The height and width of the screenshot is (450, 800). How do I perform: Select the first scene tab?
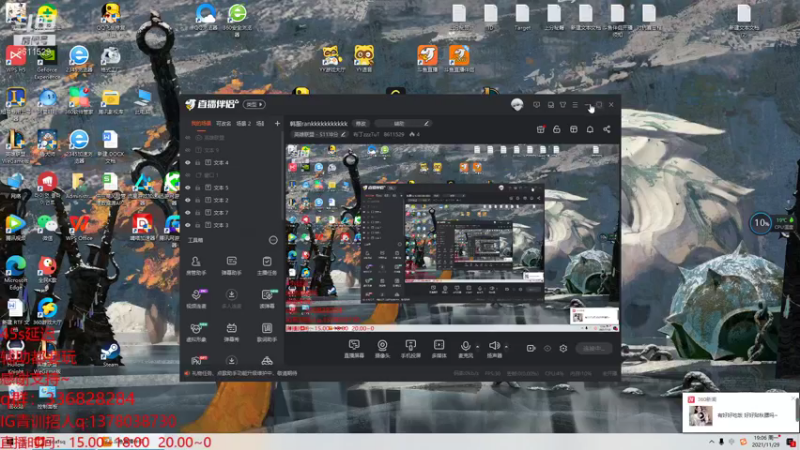[201, 123]
